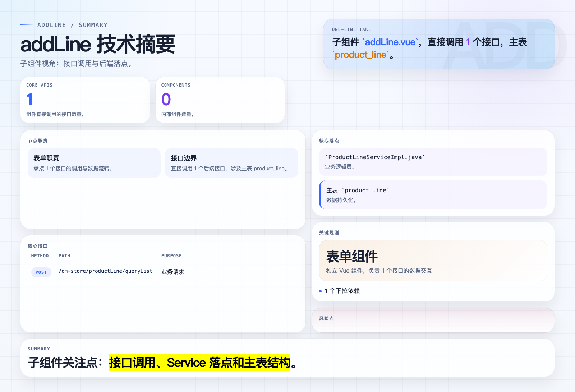The height and width of the screenshot is (392, 575).
Task: Click the 表单组件 rule heading
Action: (352, 257)
